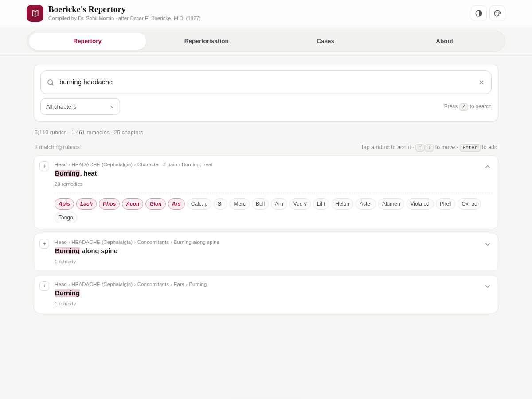
Task: Select the Acon remedy chip
Action: (x=133, y=204)
